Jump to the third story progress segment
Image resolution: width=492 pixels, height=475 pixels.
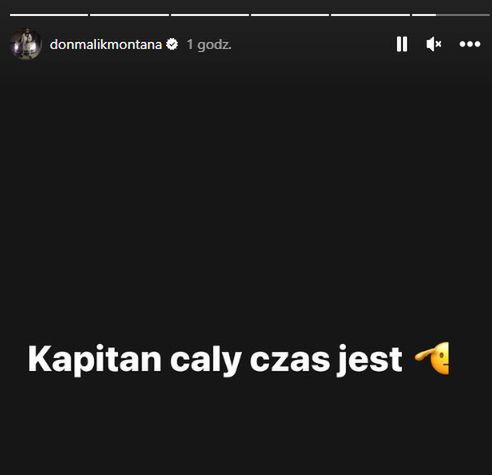click(x=210, y=15)
